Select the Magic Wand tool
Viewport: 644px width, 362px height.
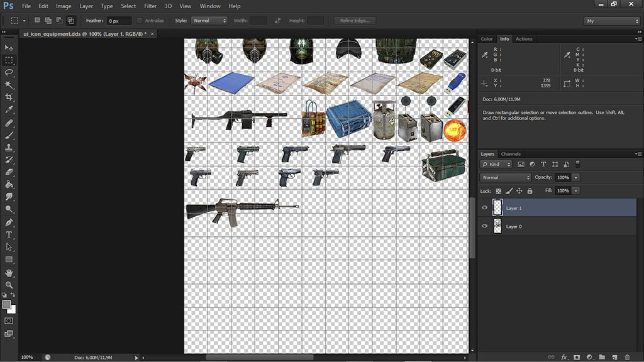point(9,85)
